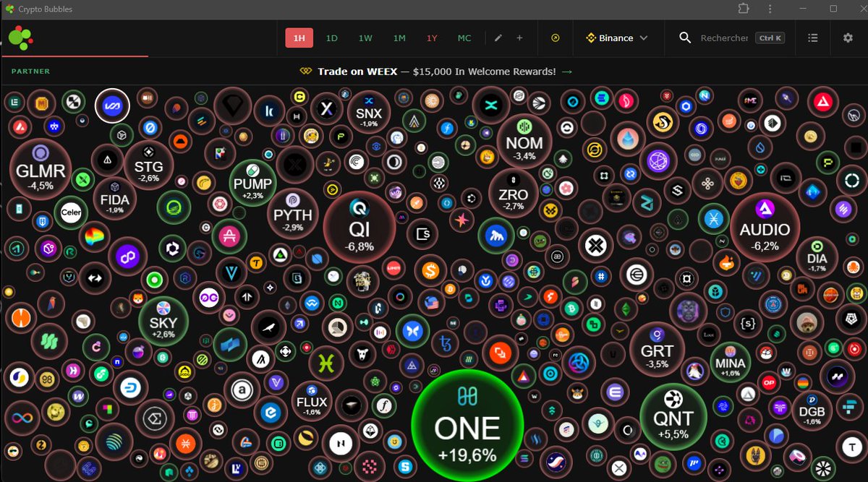Add a new chart with plus icon
This screenshot has width=868, height=482.
[x=519, y=38]
